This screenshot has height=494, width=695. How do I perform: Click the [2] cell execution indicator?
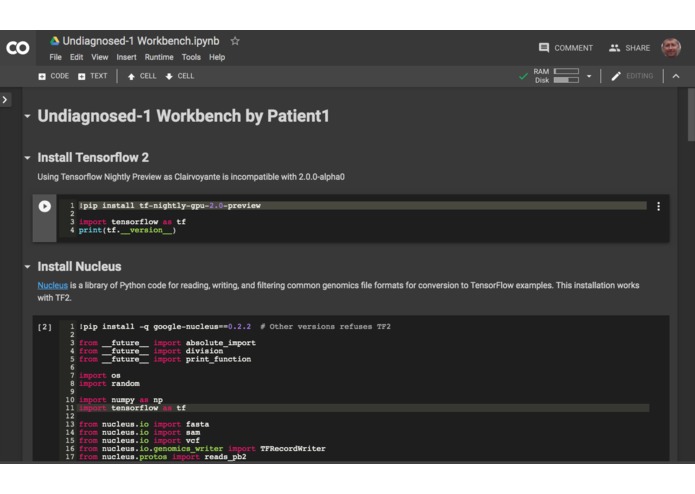pyautogui.click(x=45, y=327)
